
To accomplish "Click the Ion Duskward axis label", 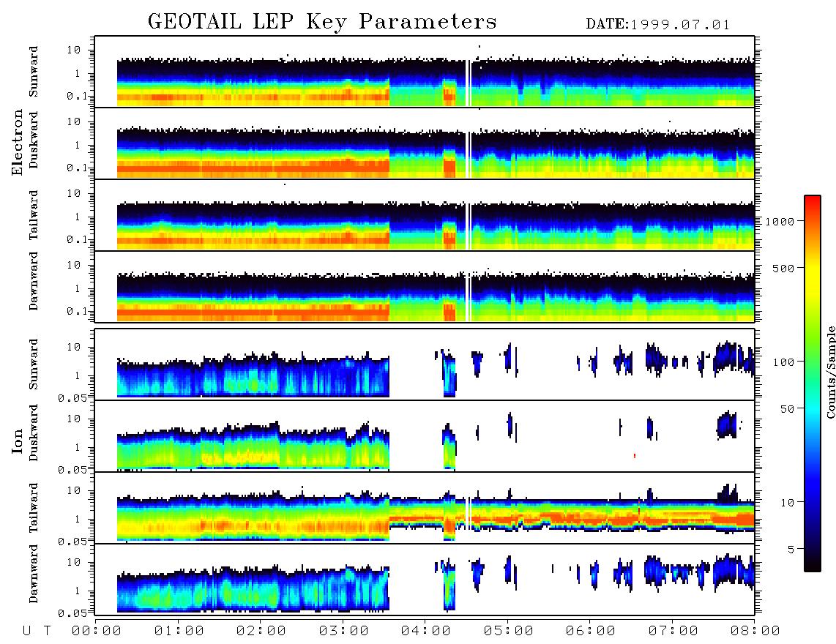I will 34,433.
